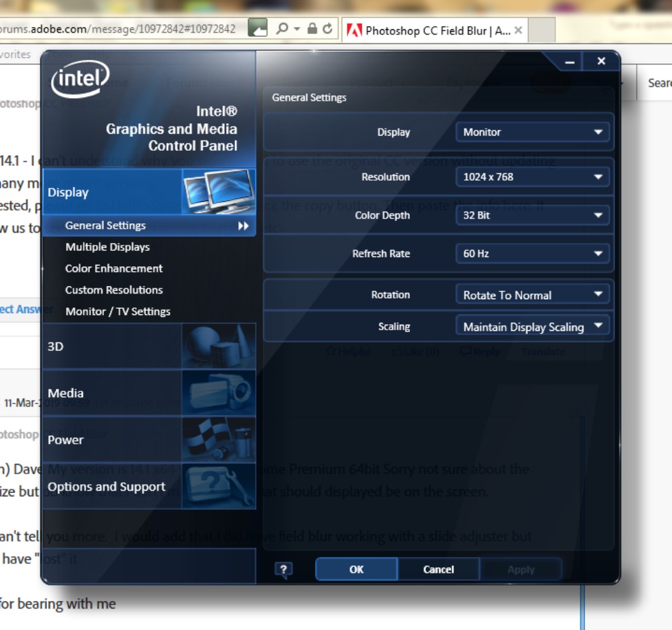Close the Photoshop CC Field Blur browser tab
672x630 pixels.
[x=518, y=31]
